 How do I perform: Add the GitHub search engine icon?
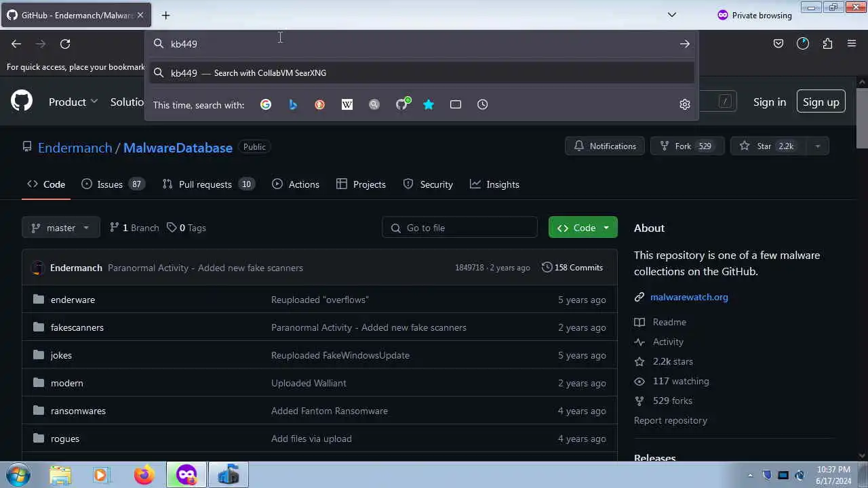(x=403, y=104)
